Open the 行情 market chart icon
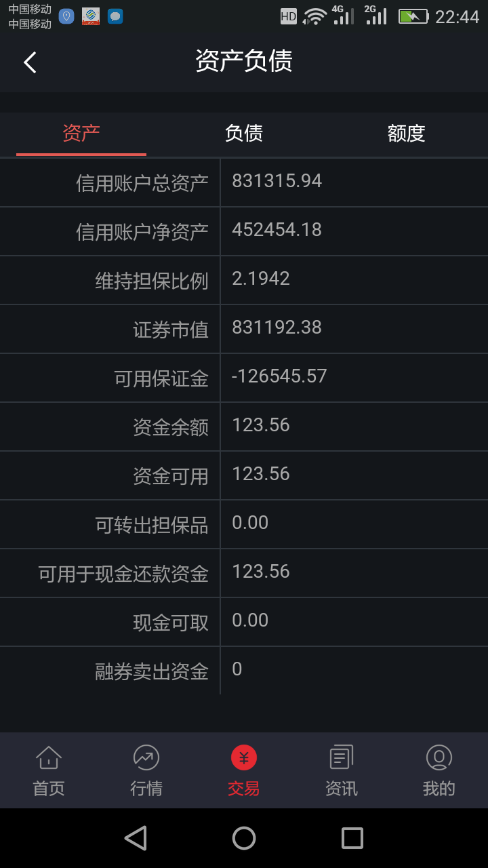488x868 pixels. coord(146,757)
